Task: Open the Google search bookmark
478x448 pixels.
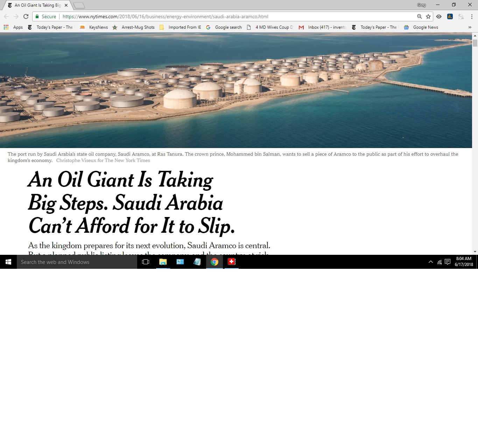Action: point(224,27)
